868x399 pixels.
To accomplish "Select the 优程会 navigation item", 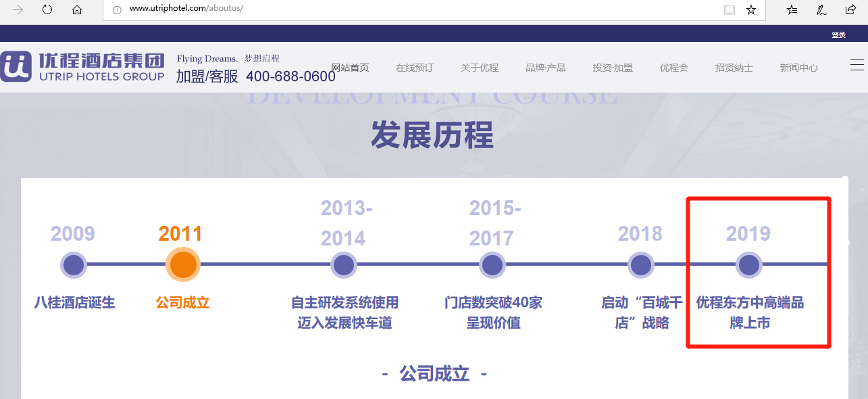I will click(674, 68).
